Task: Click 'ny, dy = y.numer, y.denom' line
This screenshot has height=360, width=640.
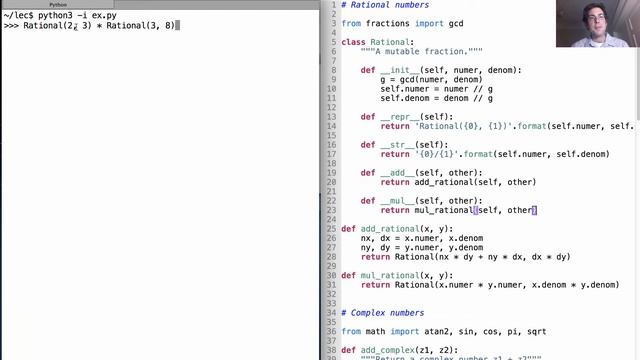Action: coord(422,248)
